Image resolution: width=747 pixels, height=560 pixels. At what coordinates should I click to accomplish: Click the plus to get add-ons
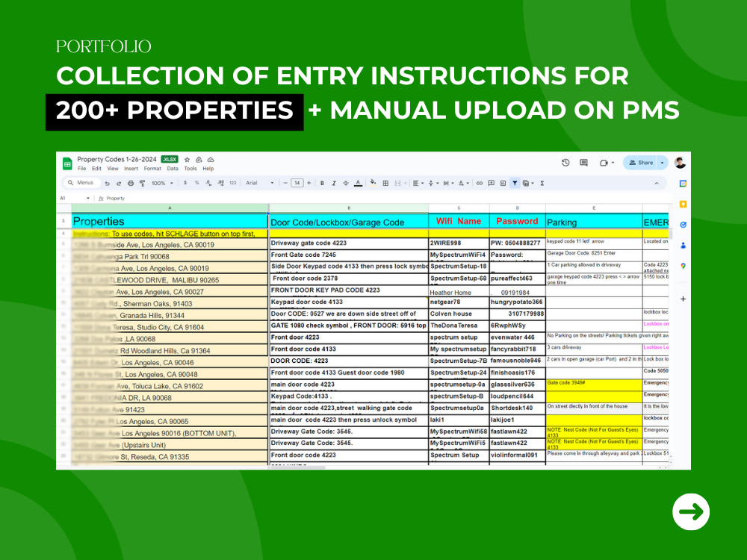coord(684,299)
